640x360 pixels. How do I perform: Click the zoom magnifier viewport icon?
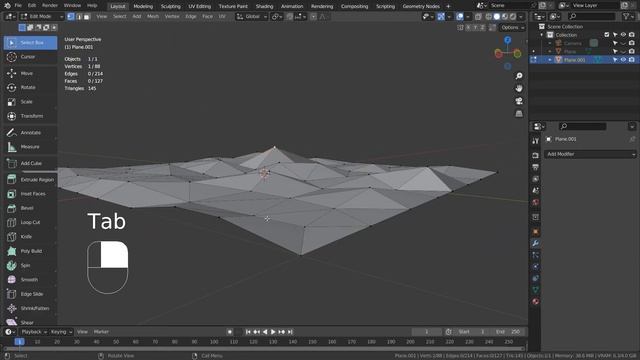point(519,76)
